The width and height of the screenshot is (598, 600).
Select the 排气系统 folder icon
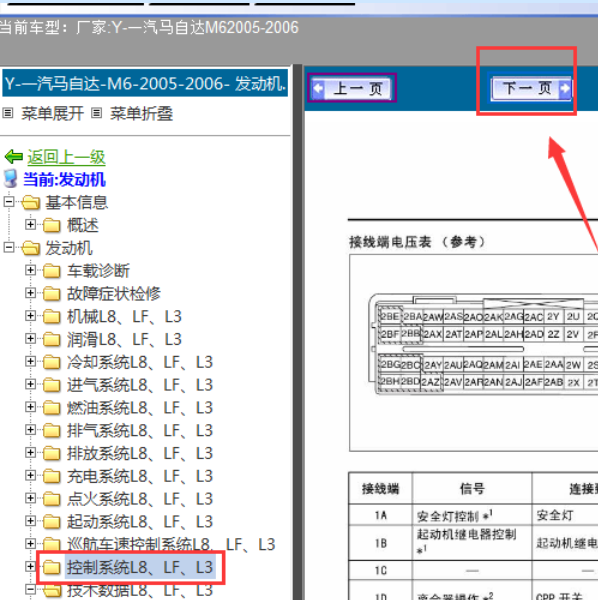pos(52,431)
